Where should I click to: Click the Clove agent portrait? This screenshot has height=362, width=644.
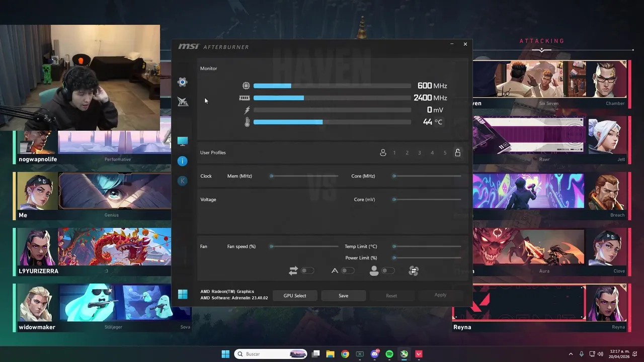[607, 248]
